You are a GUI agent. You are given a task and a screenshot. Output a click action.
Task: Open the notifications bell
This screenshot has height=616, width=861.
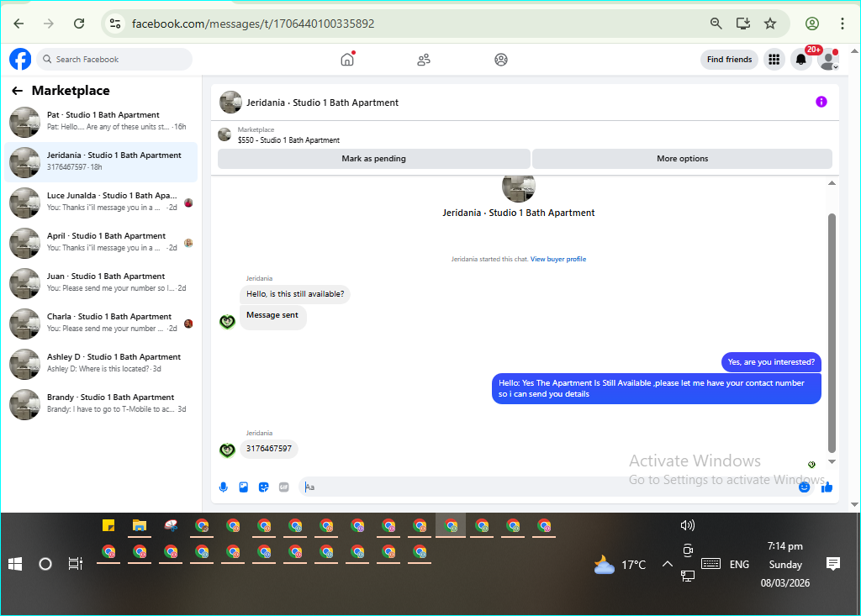coord(801,60)
